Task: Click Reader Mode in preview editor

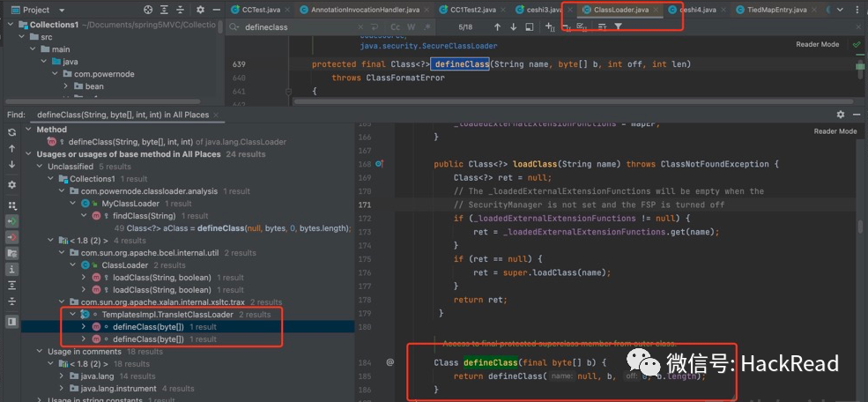Action: (x=835, y=131)
